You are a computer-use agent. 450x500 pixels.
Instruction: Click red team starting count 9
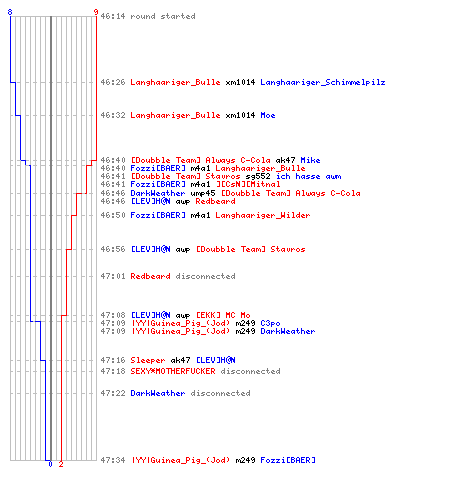tap(96, 12)
